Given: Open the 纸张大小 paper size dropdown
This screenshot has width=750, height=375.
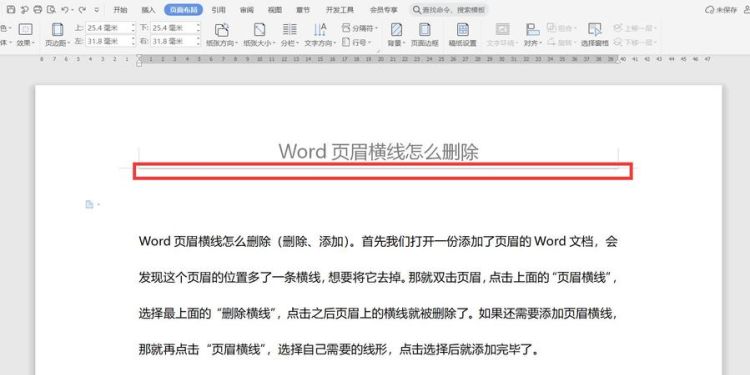Looking at the screenshot, I should [x=259, y=35].
